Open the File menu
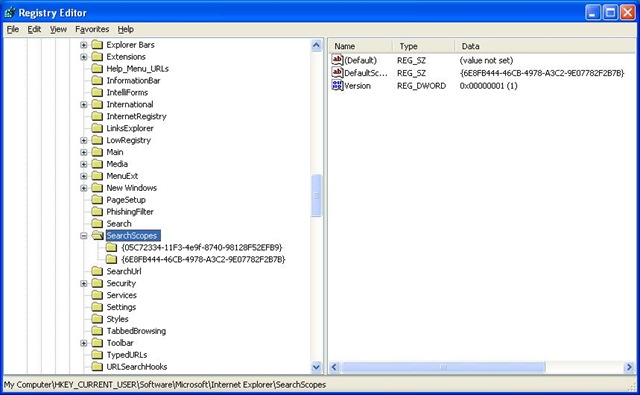Image resolution: width=640 pixels, height=395 pixels. coord(13,29)
